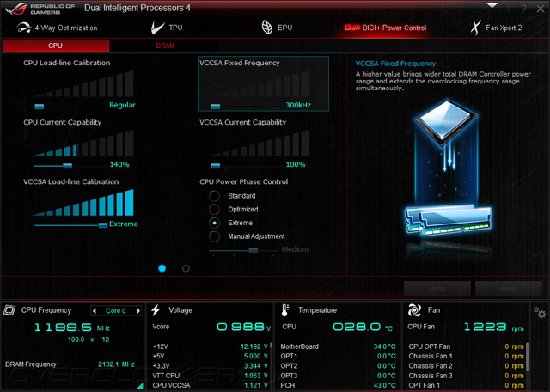Viewport: 550px width, 392px height.
Task: Click the DIGI+ logo icon
Action: pos(351,28)
